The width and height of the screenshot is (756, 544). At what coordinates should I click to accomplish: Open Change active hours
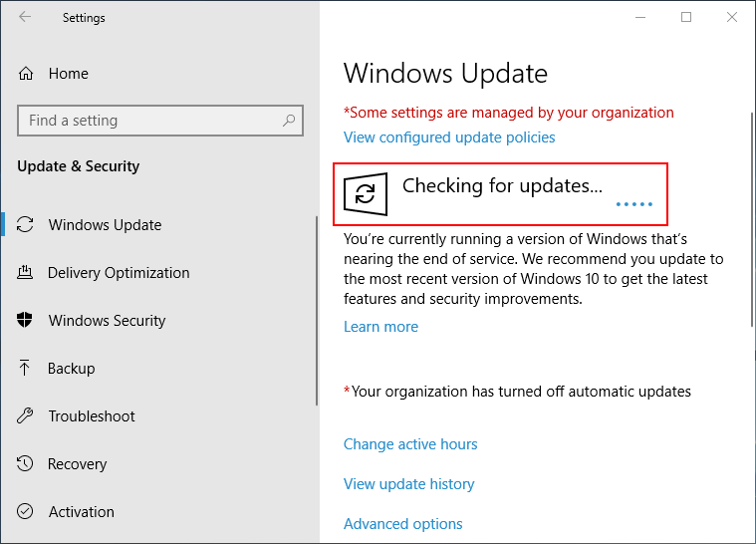410,444
